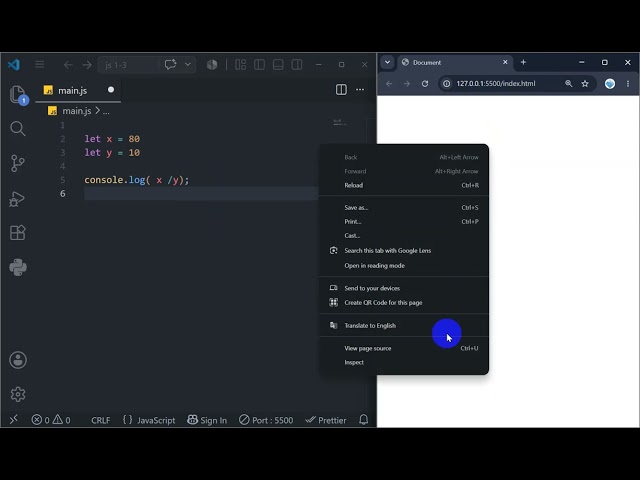Viewport: 640px width, 480px height.
Task: Go back in VS Code navigation history
Action: point(68,65)
